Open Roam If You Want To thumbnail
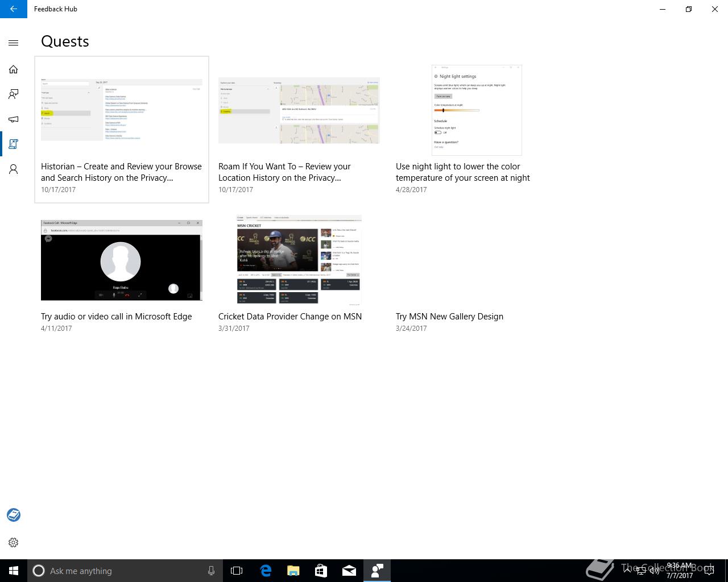This screenshot has width=728, height=582. (x=299, y=111)
